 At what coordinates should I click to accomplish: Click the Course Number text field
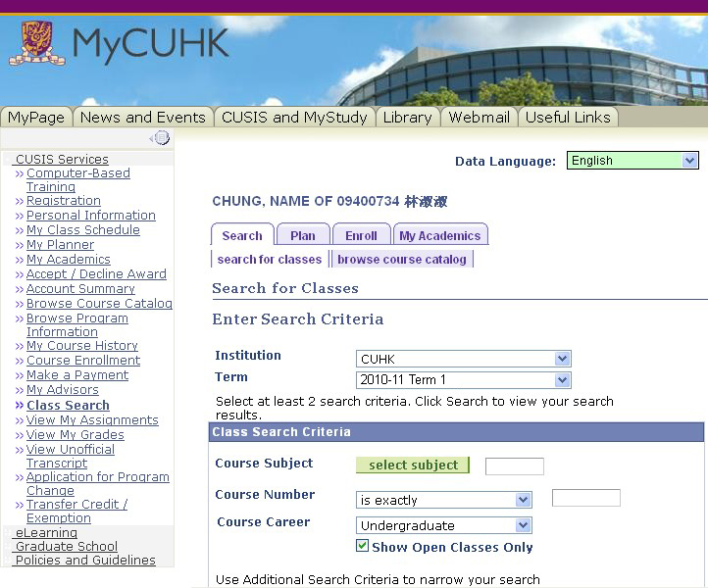(586, 498)
